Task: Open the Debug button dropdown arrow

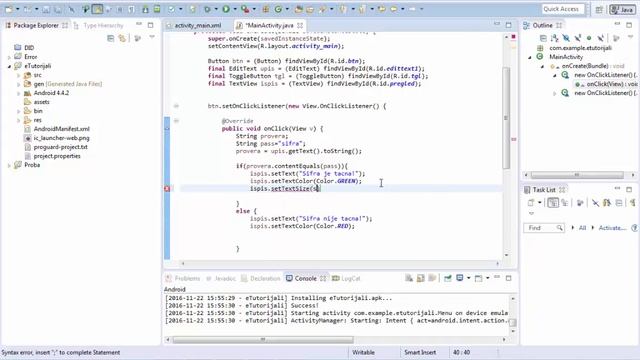Action: [216, 9]
